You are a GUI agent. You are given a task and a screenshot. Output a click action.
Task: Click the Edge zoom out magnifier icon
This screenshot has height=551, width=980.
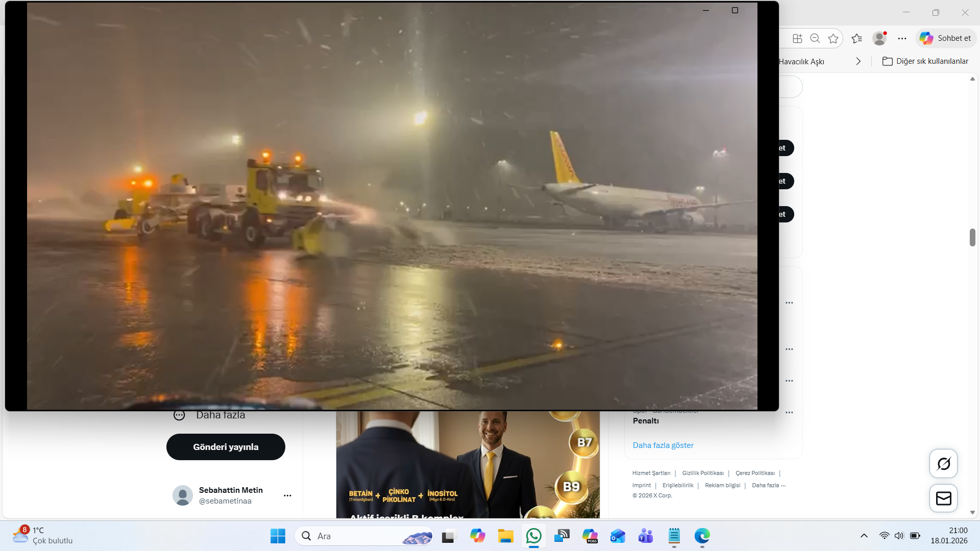click(x=815, y=38)
